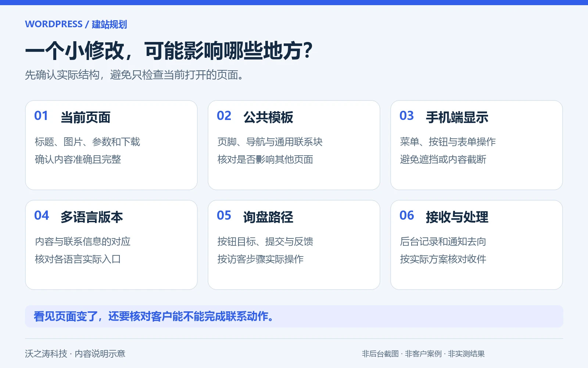Image resolution: width=588 pixels, height=368 pixels.
Task: Click the line '按实际方案核对收件'
Action: (x=443, y=259)
